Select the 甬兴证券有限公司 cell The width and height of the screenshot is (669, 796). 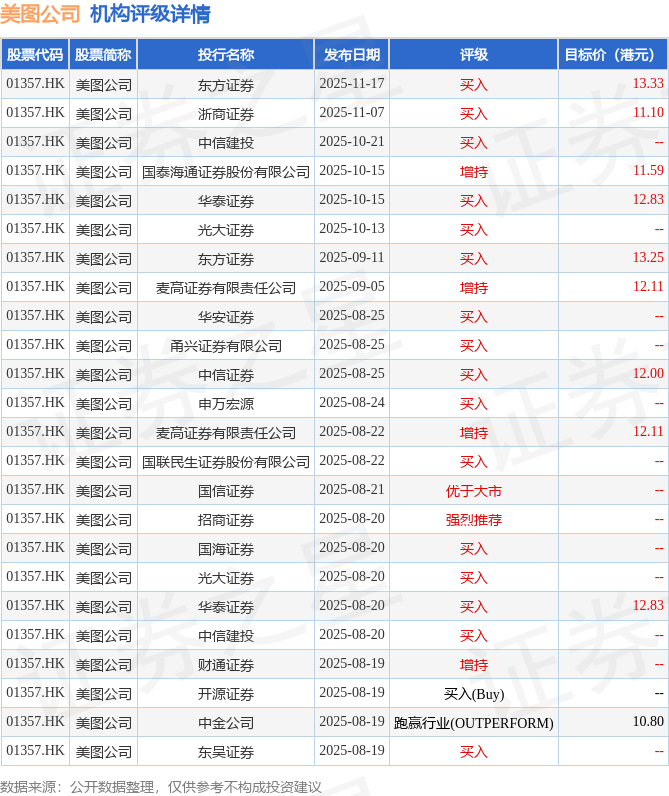pos(226,346)
